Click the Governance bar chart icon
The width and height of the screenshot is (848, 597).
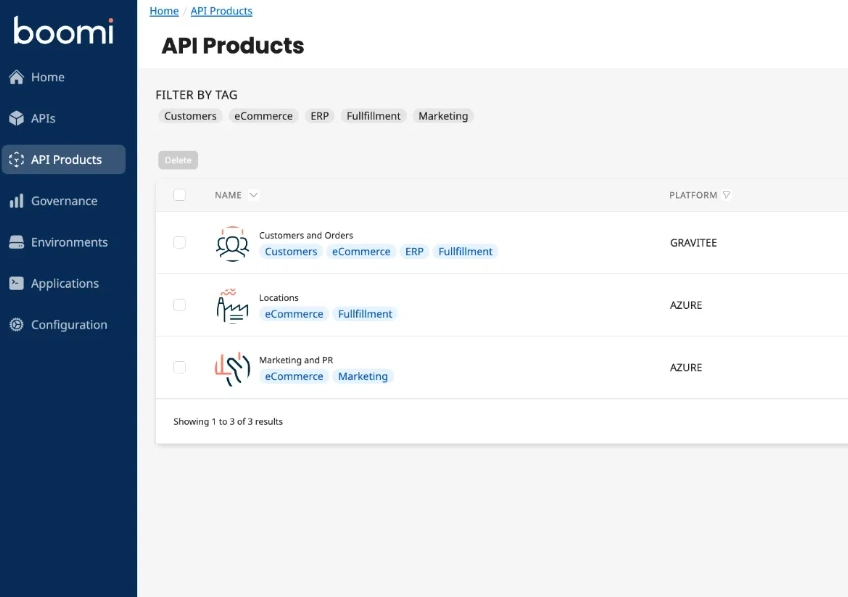click(x=16, y=201)
